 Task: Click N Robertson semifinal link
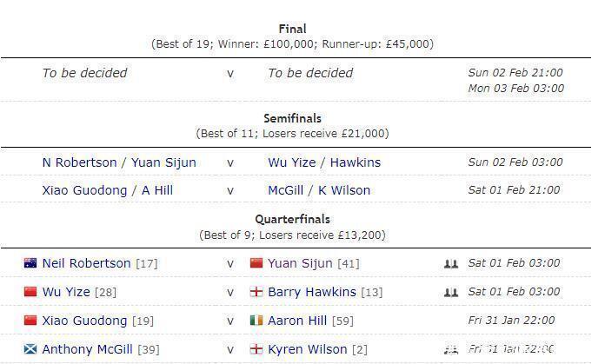(79, 162)
